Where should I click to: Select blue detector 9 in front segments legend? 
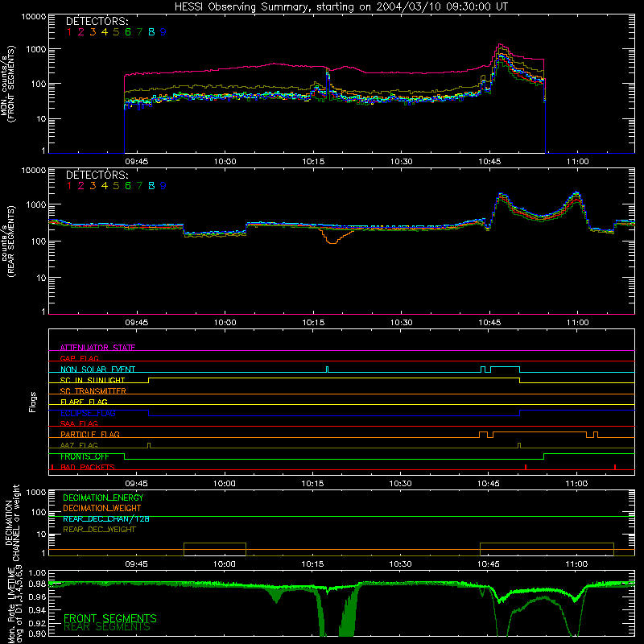click(x=163, y=32)
